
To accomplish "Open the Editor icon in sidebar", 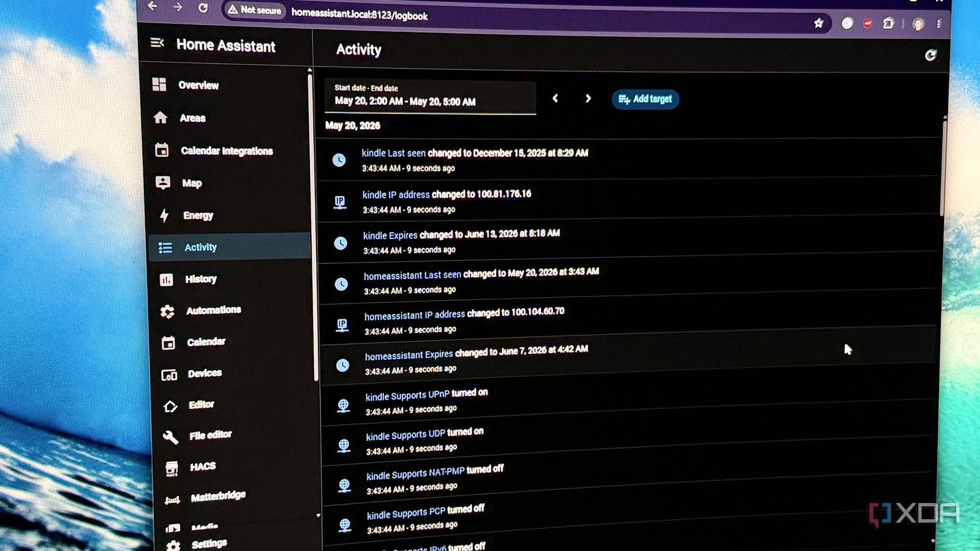I will (x=170, y=406).
